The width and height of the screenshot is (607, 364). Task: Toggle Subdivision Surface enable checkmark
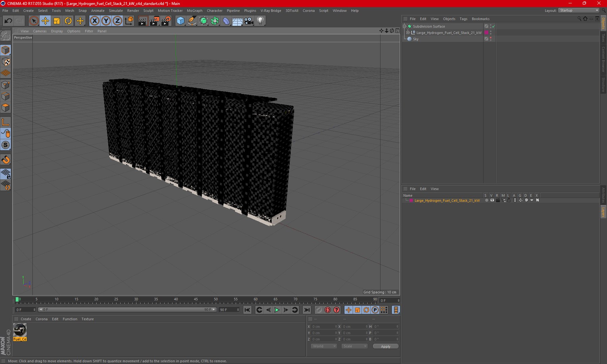tap(493, 26)
